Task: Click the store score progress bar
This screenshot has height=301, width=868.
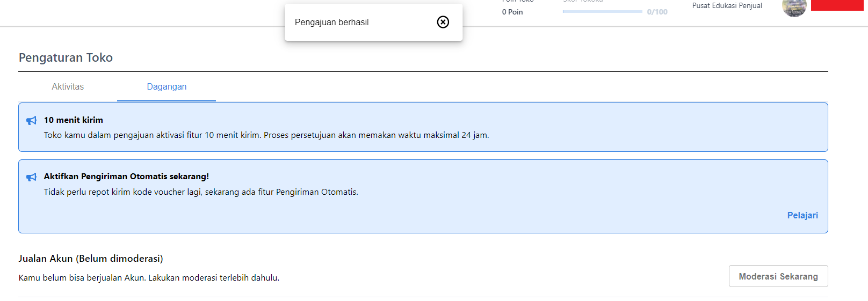Action: 602,11
